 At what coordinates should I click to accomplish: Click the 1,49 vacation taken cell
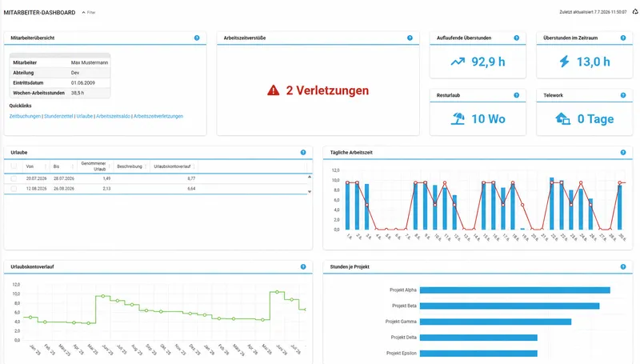106,178
